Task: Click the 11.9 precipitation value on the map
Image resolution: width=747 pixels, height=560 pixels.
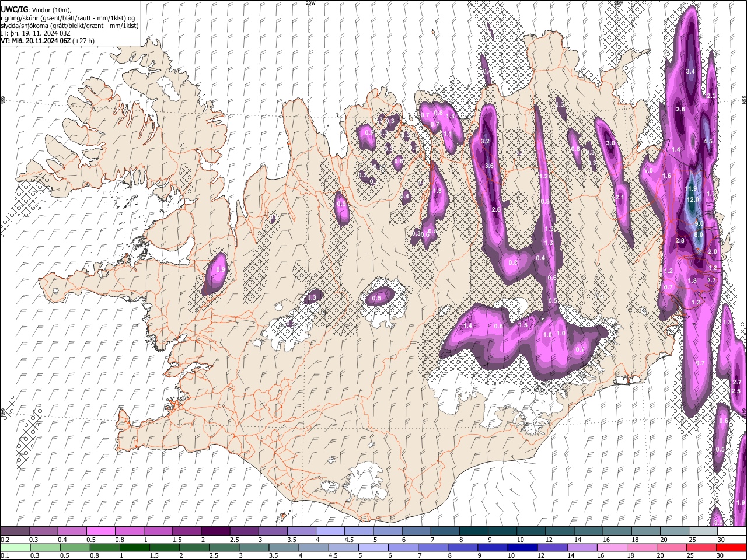Action: (x=691, y=188)
